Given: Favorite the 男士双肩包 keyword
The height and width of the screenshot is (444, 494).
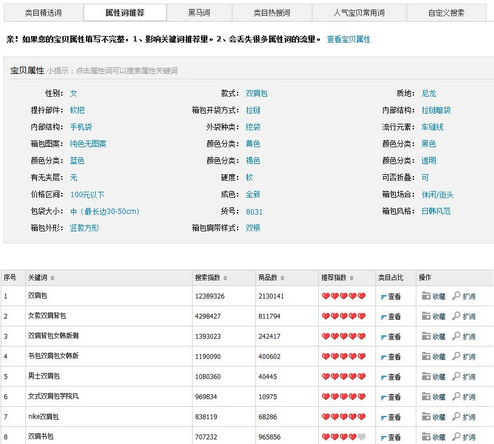Looking at the screenshot, I should point(434,376).
